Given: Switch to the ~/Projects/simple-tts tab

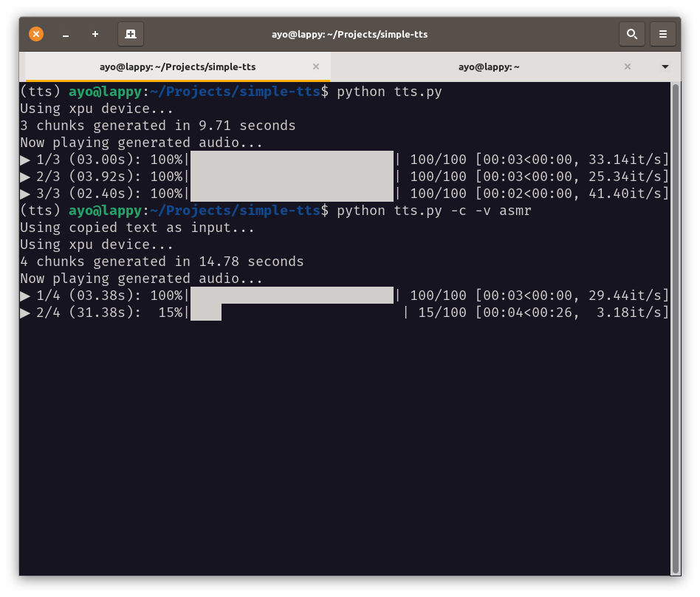Looking at the screenshot, I should tap(177, 66).
